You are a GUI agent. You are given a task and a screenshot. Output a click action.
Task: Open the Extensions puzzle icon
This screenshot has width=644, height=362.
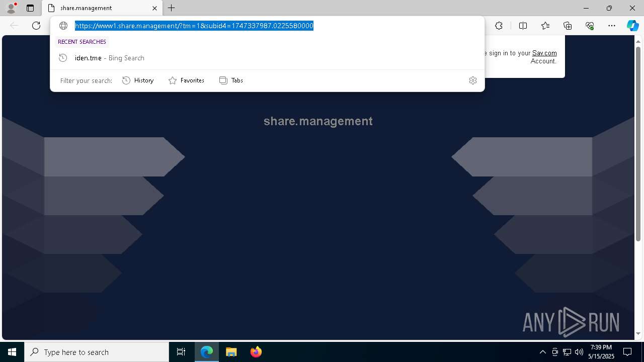499,26
